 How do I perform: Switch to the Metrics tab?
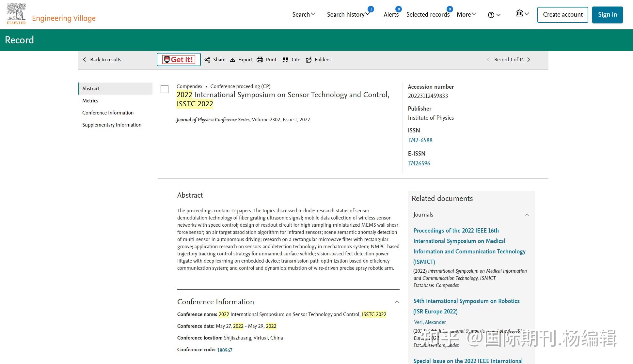(90, 100)
